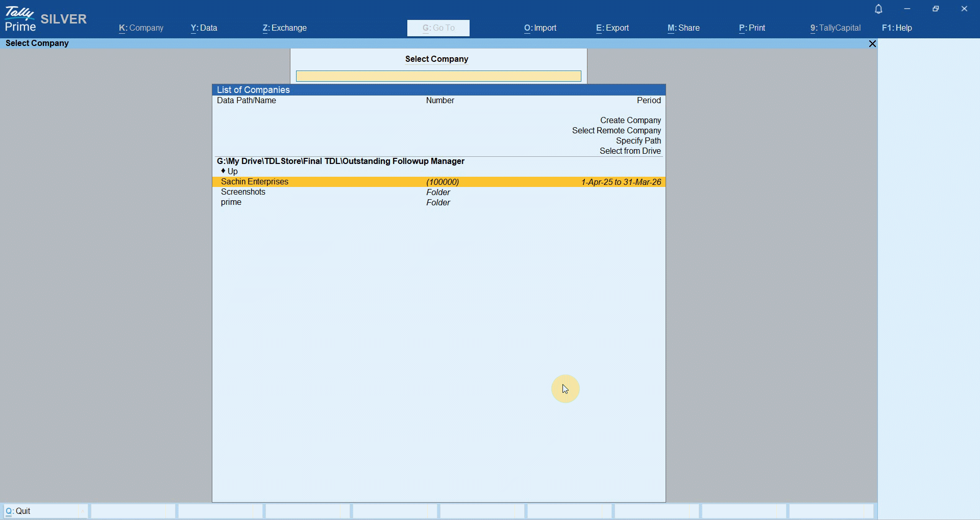Image resolution: width=980 pixels, height=520 pixels.
Task: Type in the Select Company search field
Action: (x=438, y=76)
